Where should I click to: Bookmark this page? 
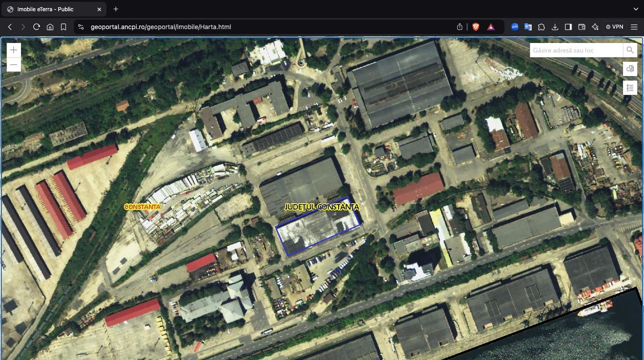tap(63, 26)
